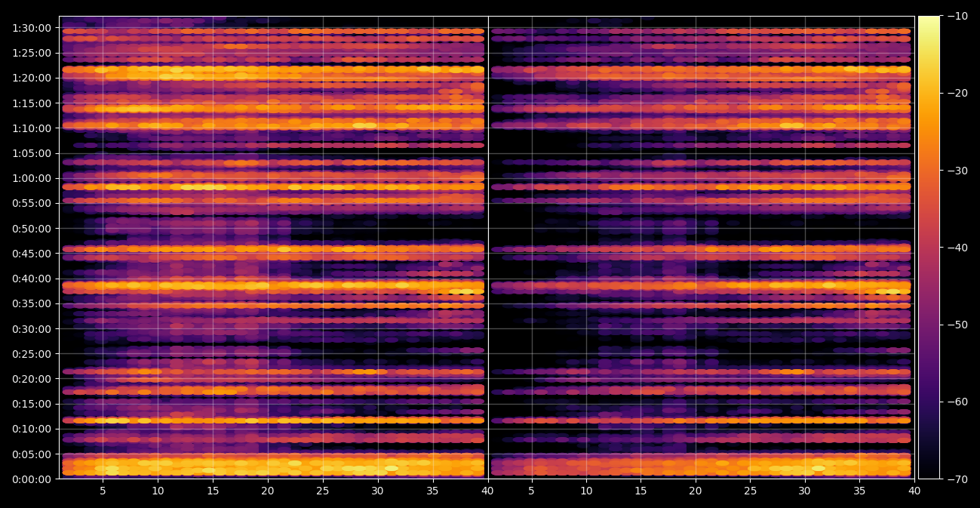Click x-axis tick 25 of the left panel
This screenshot has height=508, width=980.
pyautogui.click(x=323, y=491)
